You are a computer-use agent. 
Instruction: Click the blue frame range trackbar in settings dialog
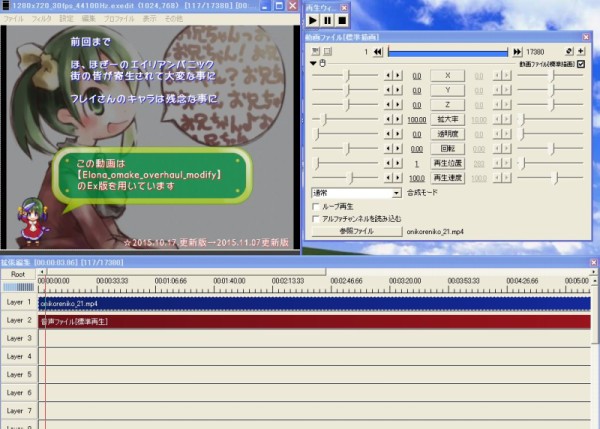pos(448,52)
